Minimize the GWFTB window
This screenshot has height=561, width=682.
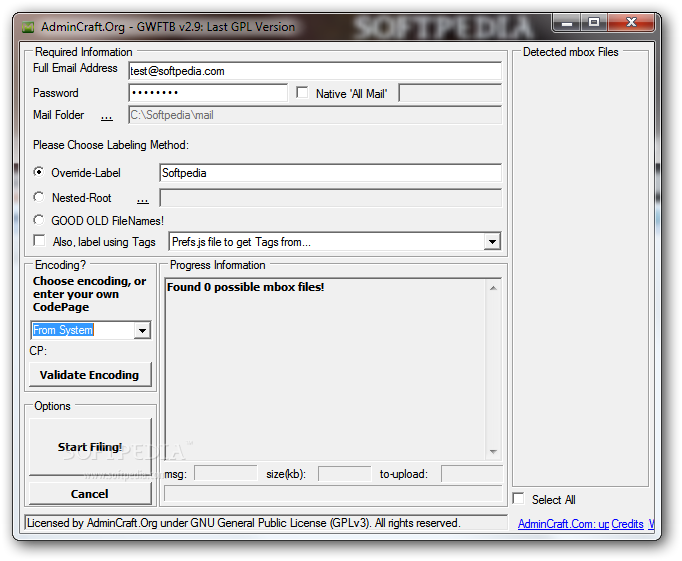(x=566, y=23)
